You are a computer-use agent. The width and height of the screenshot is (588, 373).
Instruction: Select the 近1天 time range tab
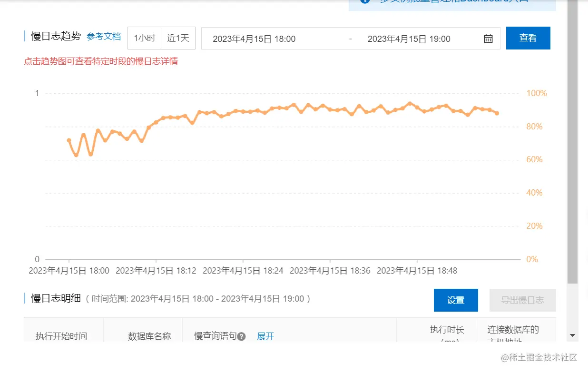pyautogui.click(x=178, y=38)
